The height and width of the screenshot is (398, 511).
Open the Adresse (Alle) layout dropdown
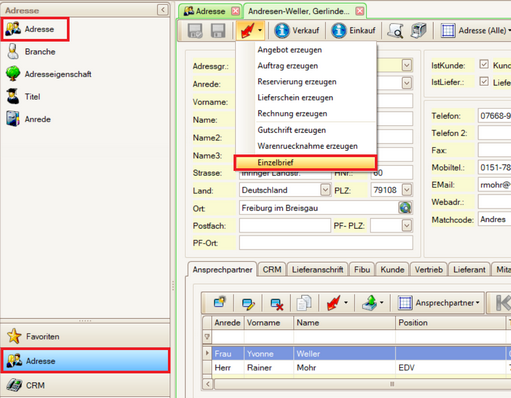click(476, 31)
